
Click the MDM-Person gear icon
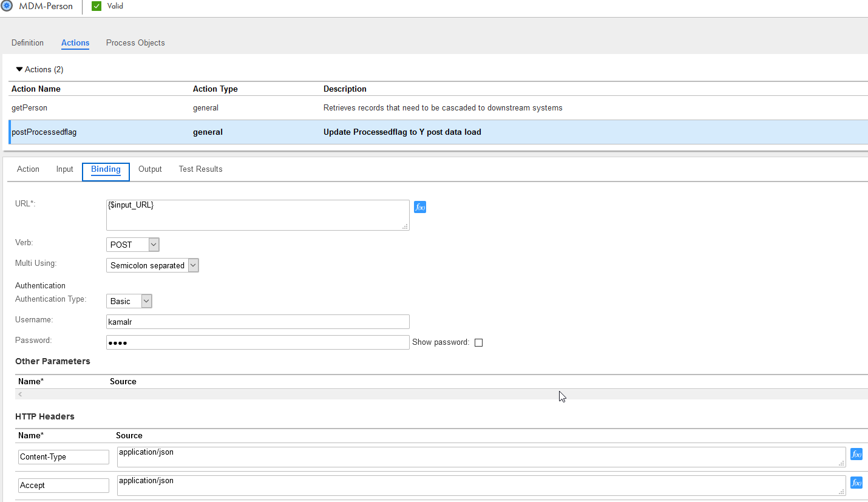(7, 6)
